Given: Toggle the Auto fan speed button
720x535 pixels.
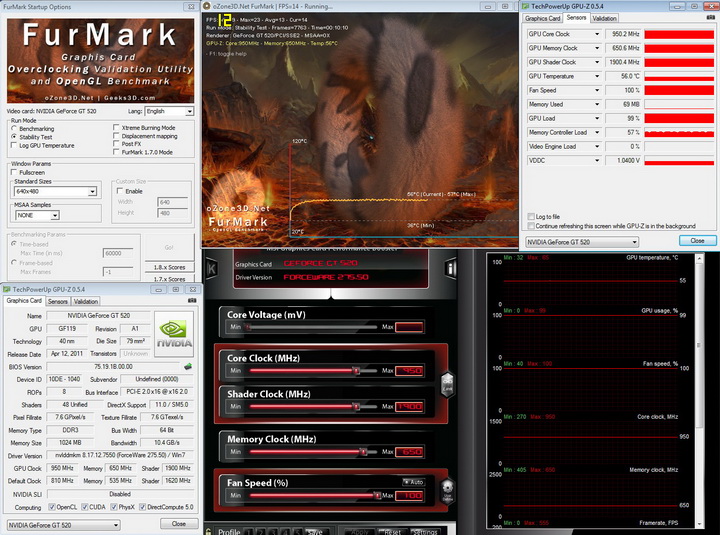Looking at the screenshot, I should coord(414,482).
